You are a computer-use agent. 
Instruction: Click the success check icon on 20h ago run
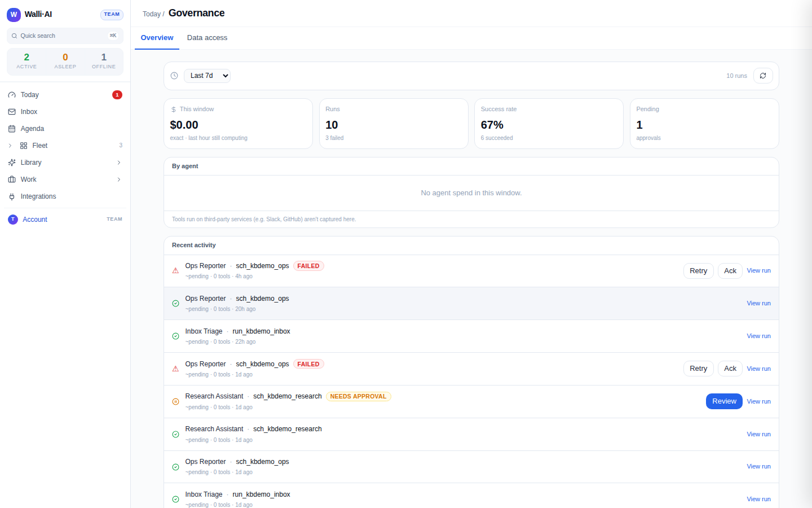(175, 304)
